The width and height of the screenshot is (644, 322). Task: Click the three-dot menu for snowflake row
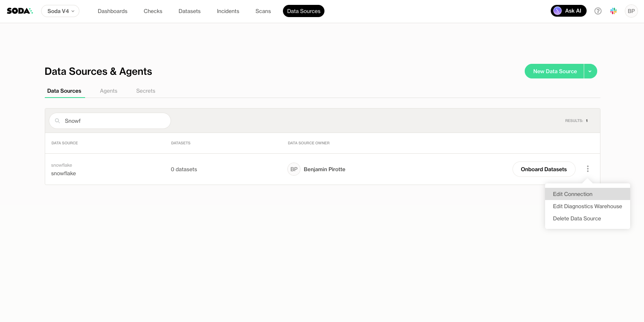tap(587, 169)
